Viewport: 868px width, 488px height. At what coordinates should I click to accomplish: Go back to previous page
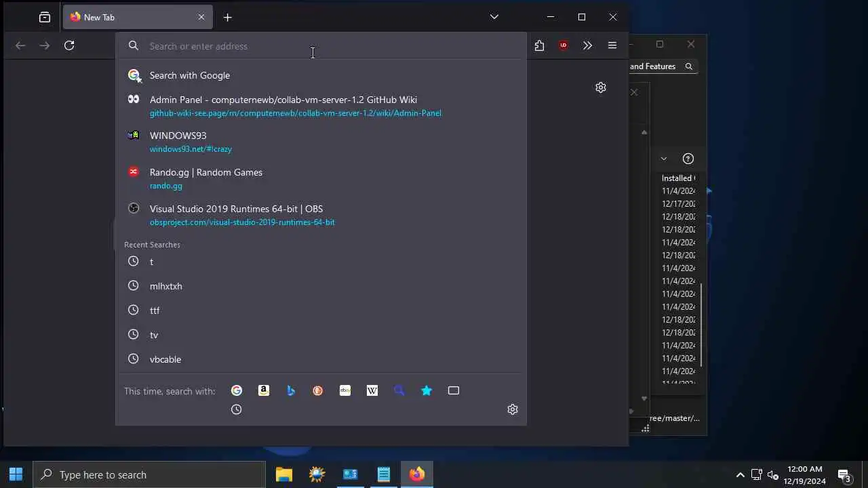[x=20, y=45]
